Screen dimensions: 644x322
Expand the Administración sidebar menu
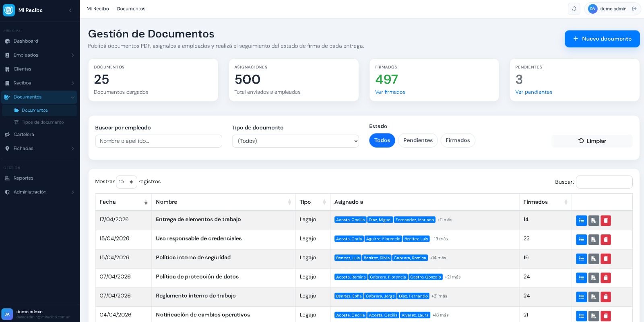[x=39, y=192]
